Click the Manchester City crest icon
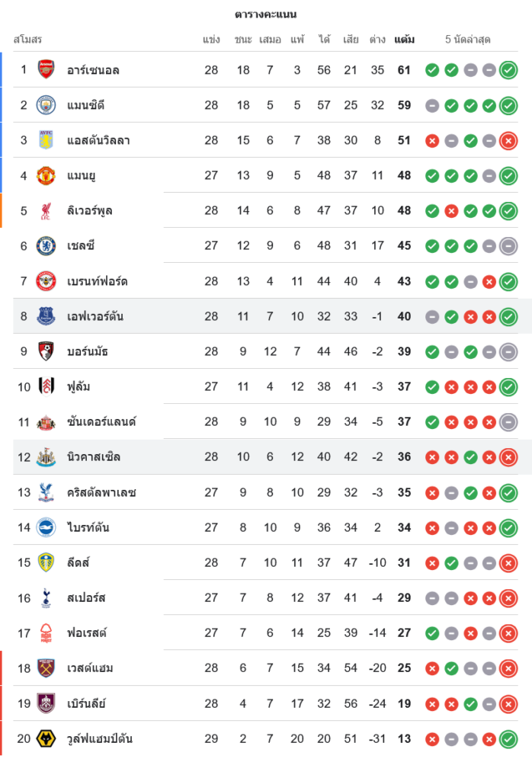The height and width of the screenshot is (762, 532). pos(46,105)
